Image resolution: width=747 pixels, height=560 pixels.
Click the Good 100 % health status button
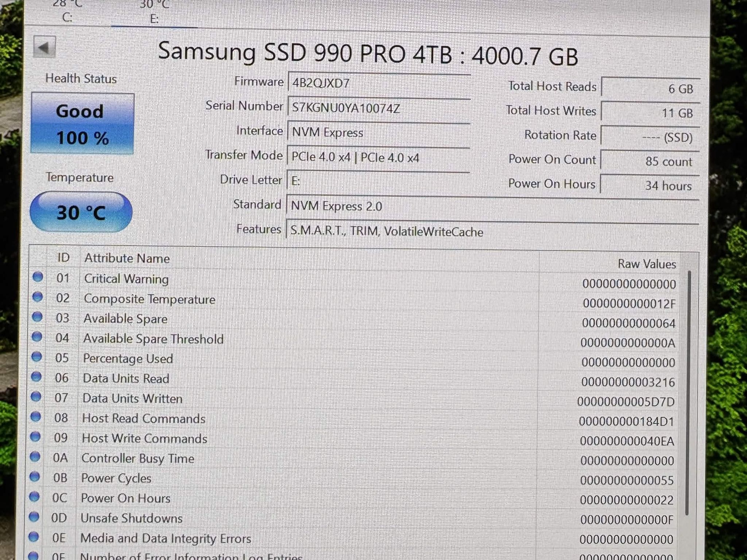[82, 124]
